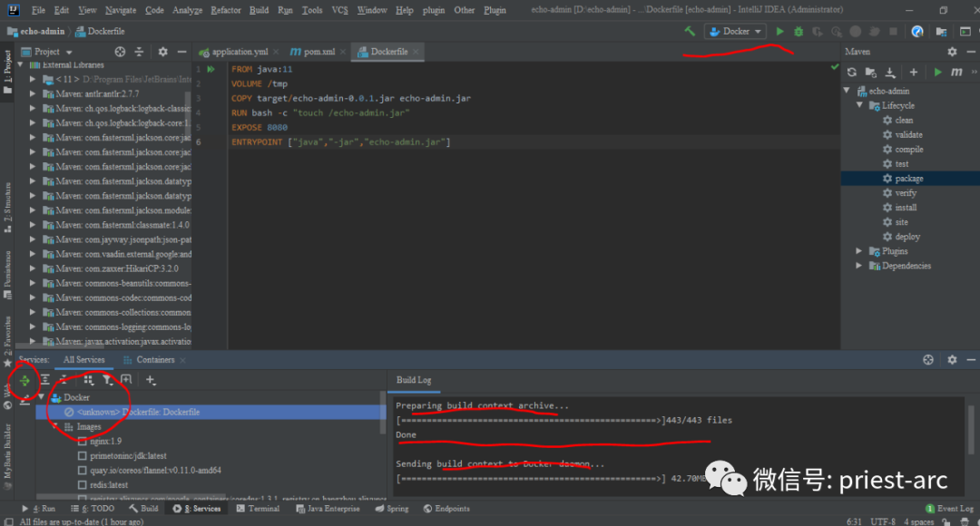Add service with plus icon
This screenshot has width=980, height=526.
tap(150, 379)
